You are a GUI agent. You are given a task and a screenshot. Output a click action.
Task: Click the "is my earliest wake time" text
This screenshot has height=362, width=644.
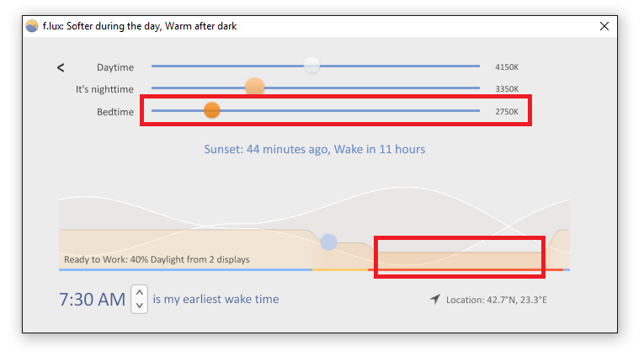click(x=216, y=299)
